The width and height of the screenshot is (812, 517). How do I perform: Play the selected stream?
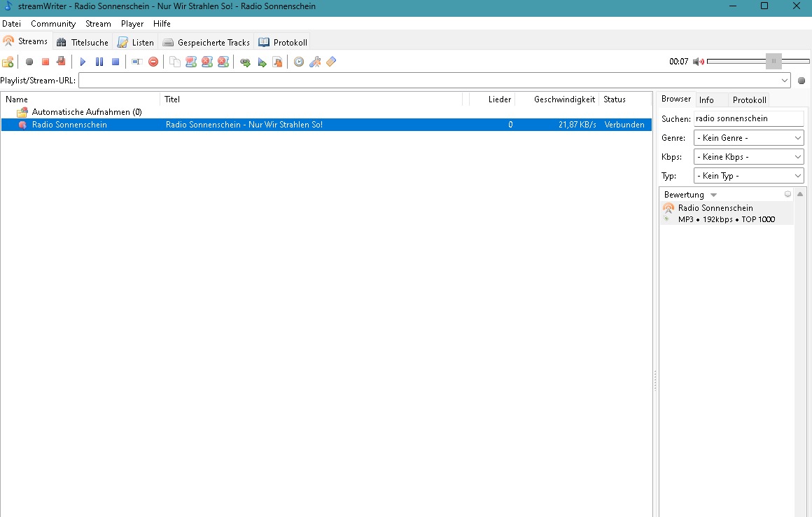tap(83, 62)
